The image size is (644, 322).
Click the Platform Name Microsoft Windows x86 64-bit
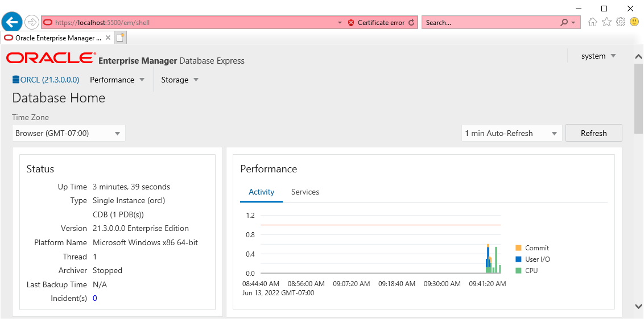tap(146, 243)
